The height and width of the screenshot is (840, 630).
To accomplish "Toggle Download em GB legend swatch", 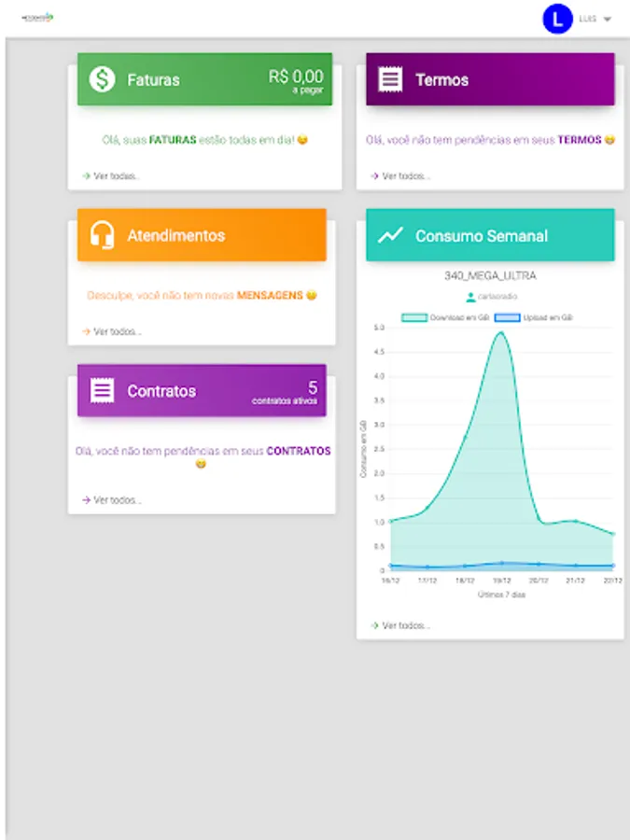I will pyautogui.click(x=414, y=317).
